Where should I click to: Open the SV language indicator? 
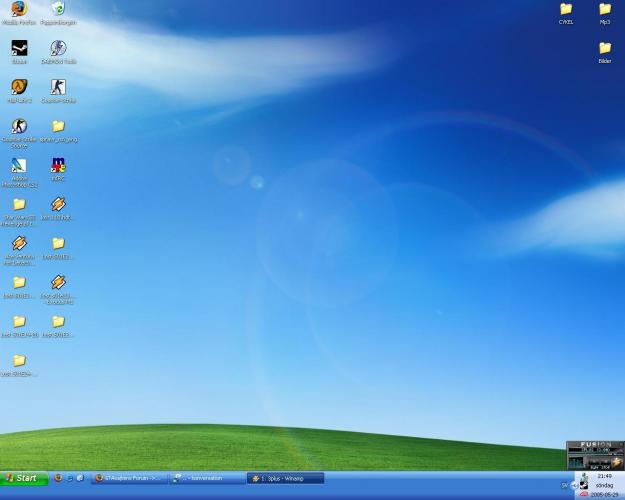[x=564, y=485]
